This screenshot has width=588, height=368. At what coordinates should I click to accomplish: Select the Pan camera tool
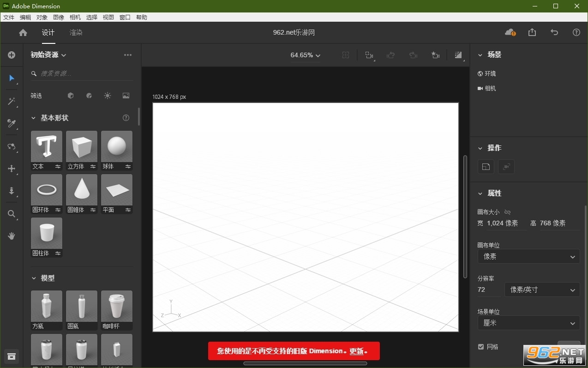tap(12, 169)
